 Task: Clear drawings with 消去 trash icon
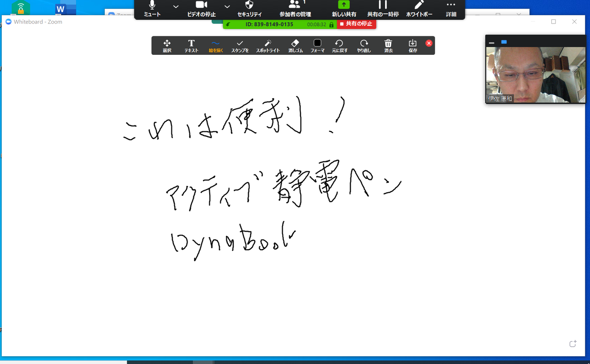[389, 46]
